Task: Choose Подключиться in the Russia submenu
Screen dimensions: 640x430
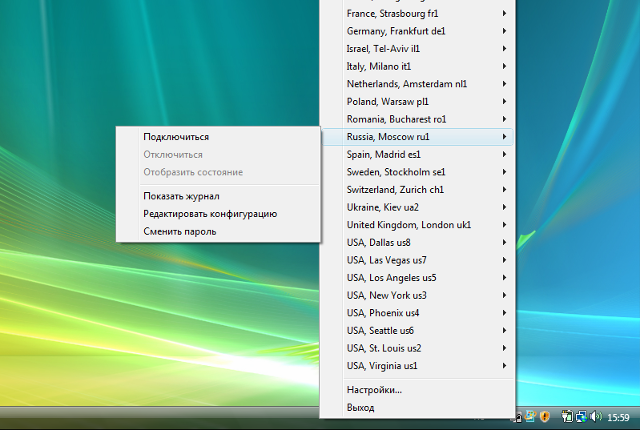Action: [x=218, y=137]
